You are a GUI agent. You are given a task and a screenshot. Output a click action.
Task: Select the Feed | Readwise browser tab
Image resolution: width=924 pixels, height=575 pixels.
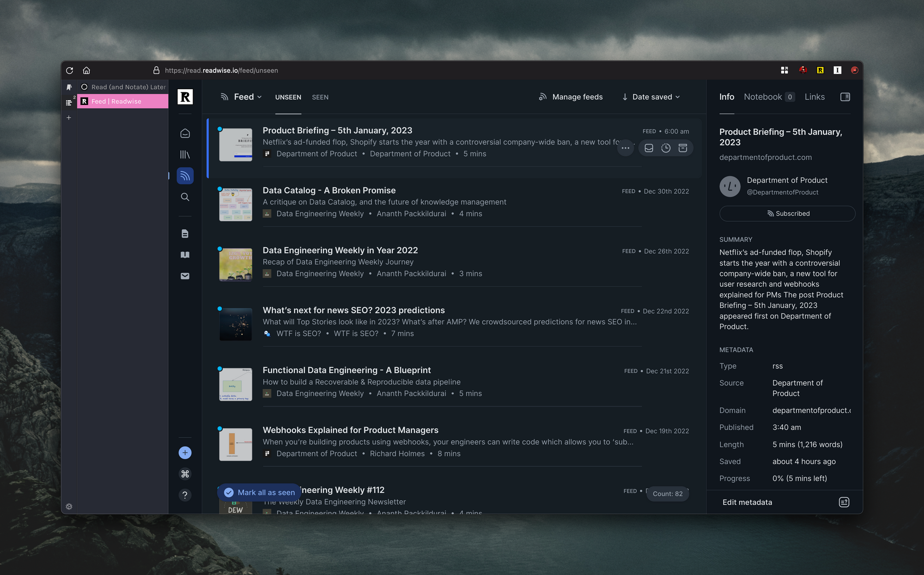coord(123,101)
